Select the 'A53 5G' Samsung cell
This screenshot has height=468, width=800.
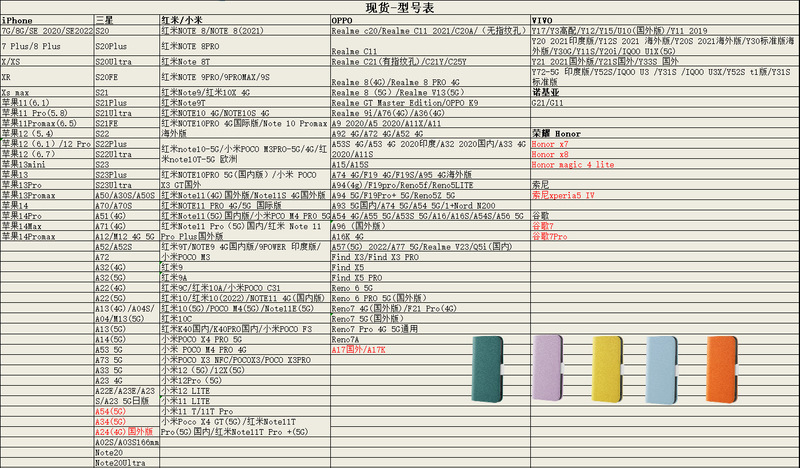pyautogui.click(x=127, y=350)
